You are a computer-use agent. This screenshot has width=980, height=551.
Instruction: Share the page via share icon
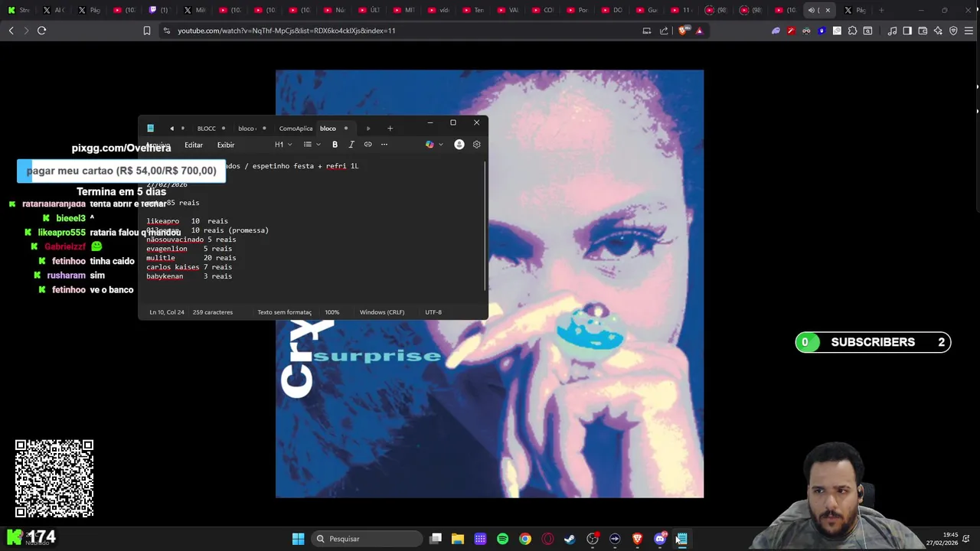664,31
